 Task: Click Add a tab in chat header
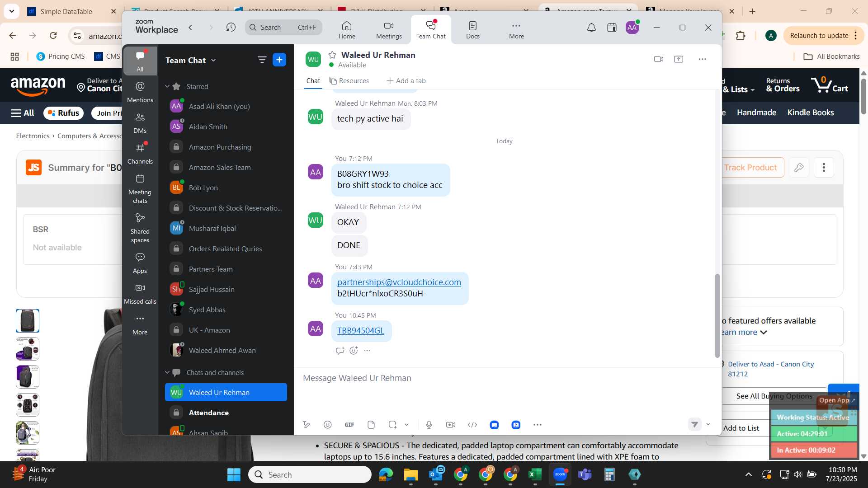click(406, 81)
